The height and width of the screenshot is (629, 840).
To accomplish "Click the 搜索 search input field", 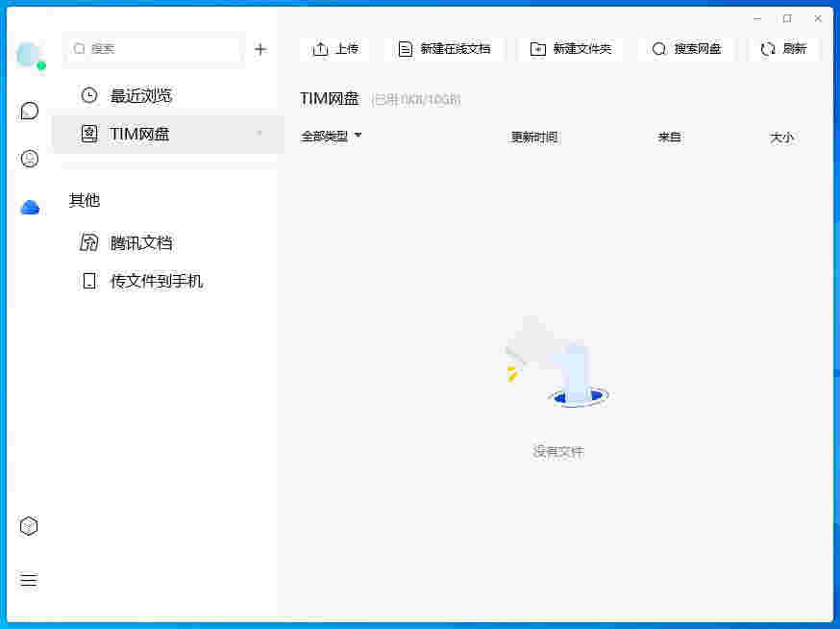I will click(x=154, y=48).
